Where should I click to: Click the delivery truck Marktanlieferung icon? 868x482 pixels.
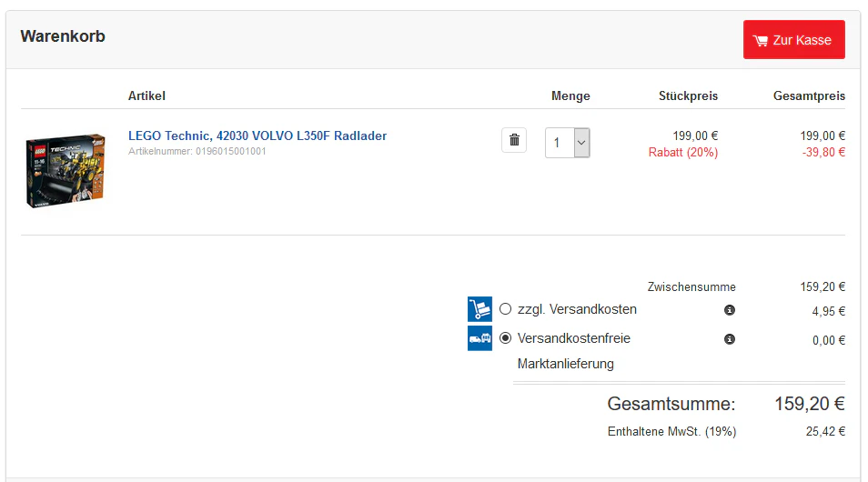click(479, 338)
